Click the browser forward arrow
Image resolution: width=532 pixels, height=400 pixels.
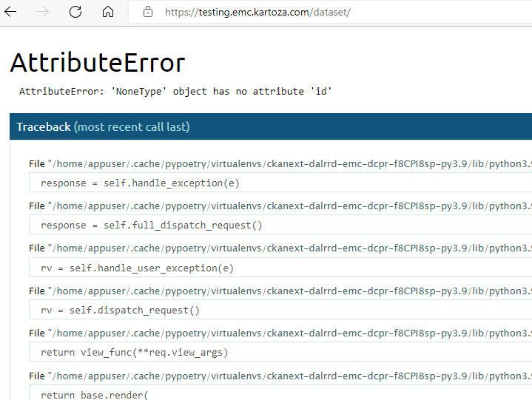point(43,13)
